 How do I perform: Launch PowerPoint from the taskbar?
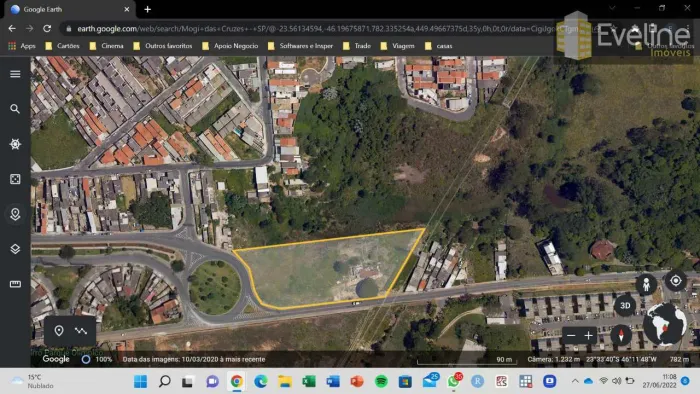pos(357,381)
